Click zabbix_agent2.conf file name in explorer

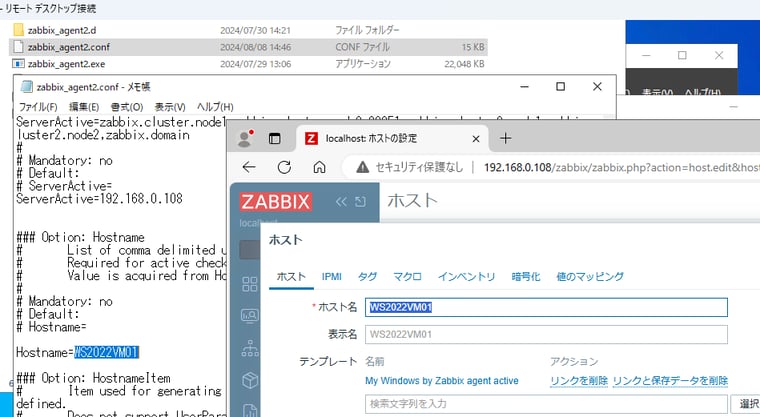pos(68,48)
